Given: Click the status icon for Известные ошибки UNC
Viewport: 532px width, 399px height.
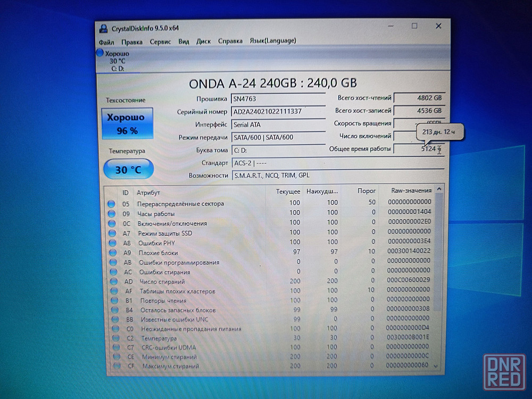Looking at the screenshot, I should pyautogui.click(x=115, y=319).
